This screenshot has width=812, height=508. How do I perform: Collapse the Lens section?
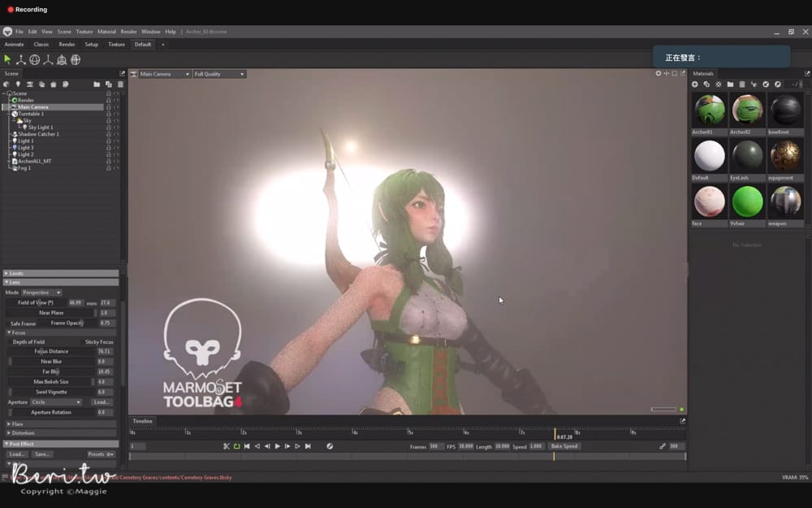(x=61, y=283)
